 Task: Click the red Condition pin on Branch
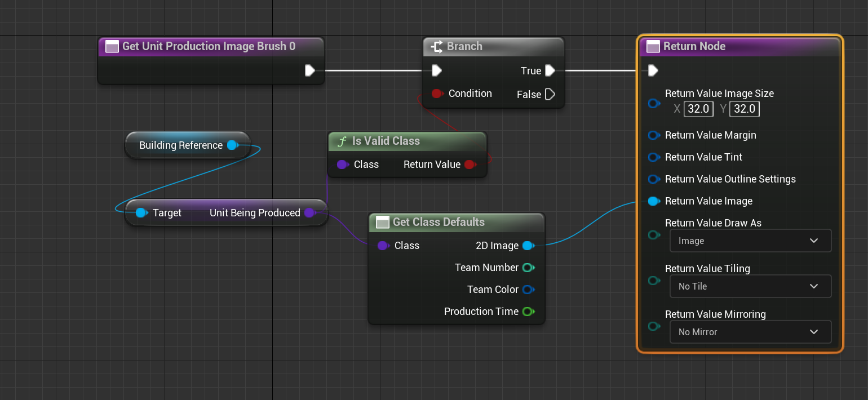pyautogui.click(x=437, y=94)
